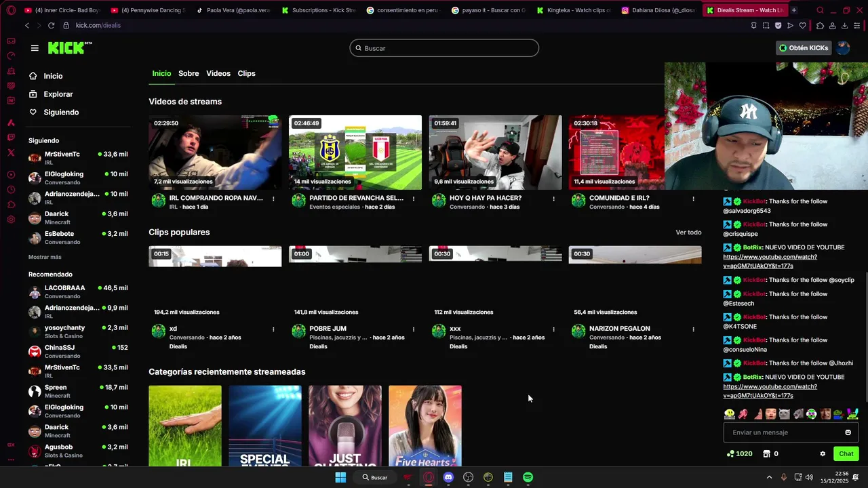Viewport: 868px width, 488px height.
Task: Click the pinboard pin icon in address bar
Action: [753, 25]
